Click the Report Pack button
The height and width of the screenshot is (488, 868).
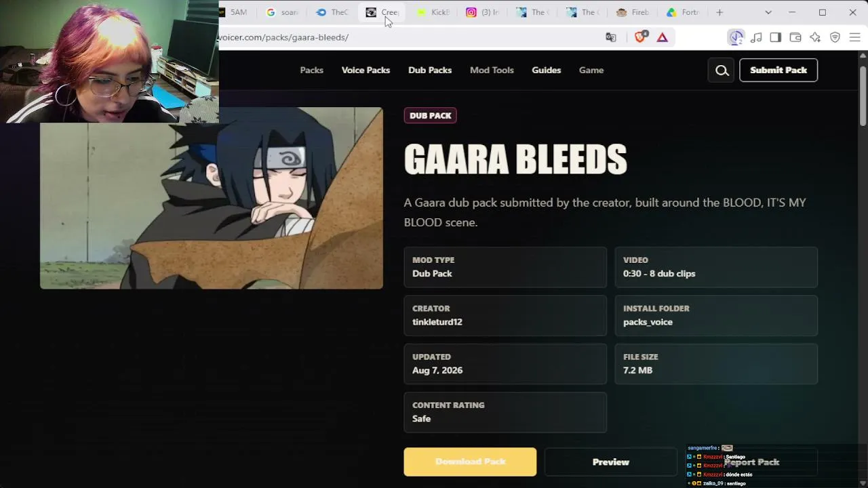click(751, 462)
